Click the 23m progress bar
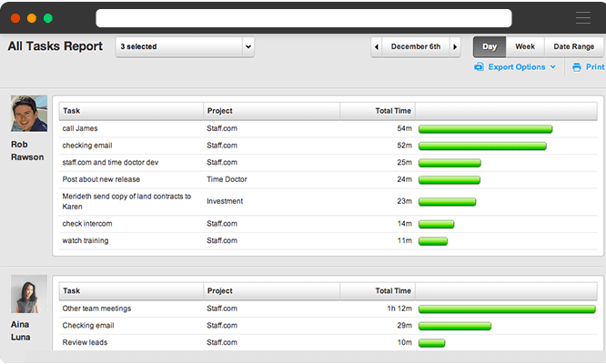Image resolution: width=606 pixels, height=364 pixels. [447, 202]
